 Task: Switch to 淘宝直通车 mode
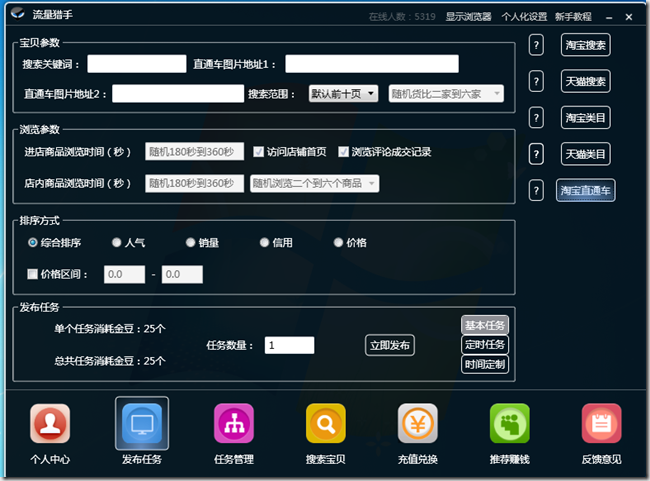click(585, 191)
